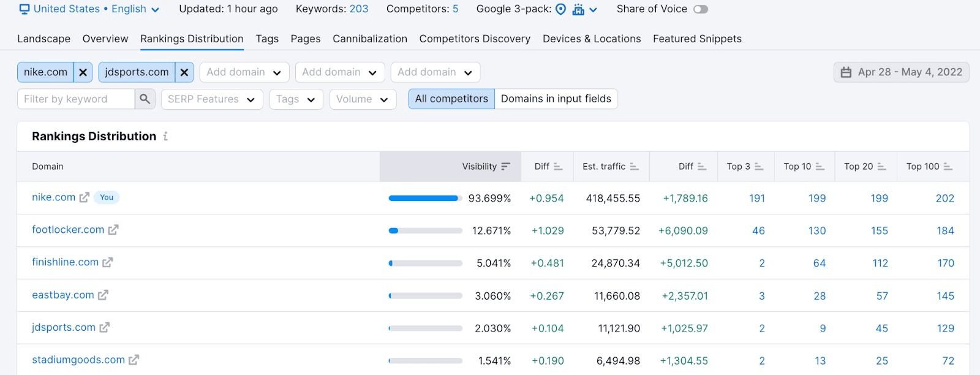Open SERP Features filter dropdown
Image resolution: width=980 pixels, height=375 pixels.
tap(212, 99)
